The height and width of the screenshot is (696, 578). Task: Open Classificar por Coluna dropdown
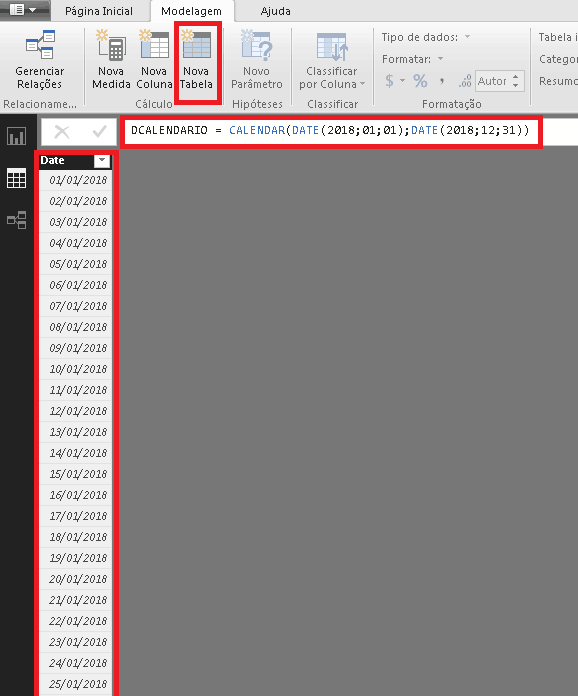point(332,60)
